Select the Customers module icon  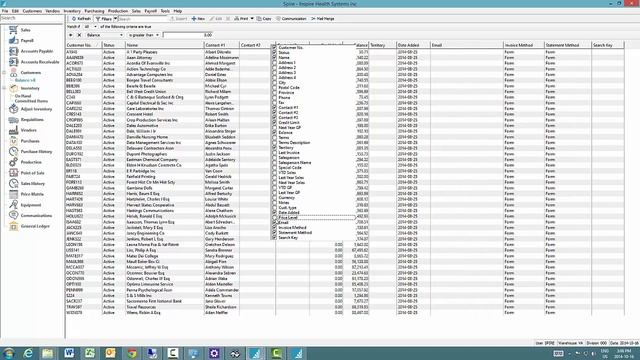tap(13, 73)
